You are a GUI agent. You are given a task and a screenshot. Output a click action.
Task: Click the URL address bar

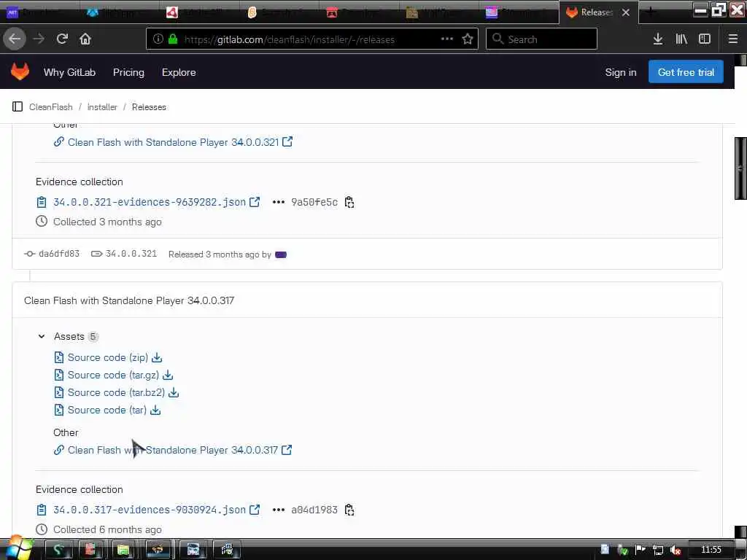click(312, 39)
